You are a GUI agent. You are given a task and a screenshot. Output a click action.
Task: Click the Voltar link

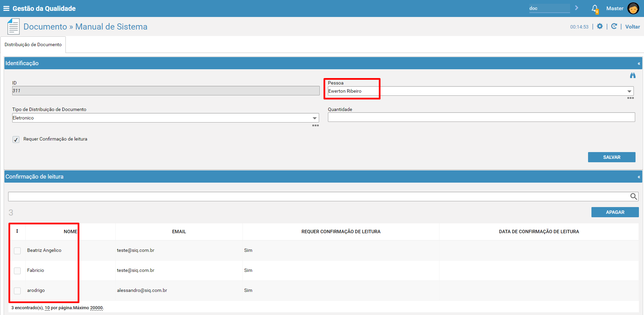tap(632, 26)
